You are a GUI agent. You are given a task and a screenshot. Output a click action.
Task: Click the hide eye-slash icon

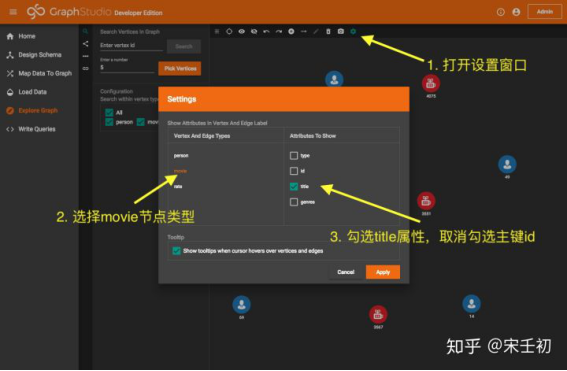point(254,31)
